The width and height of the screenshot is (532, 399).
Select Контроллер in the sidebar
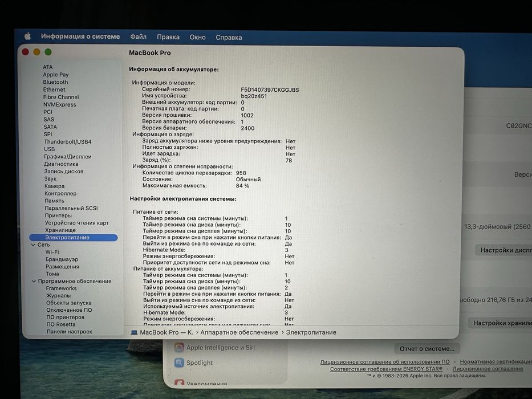pyautogui.click(x=60, y=193)
